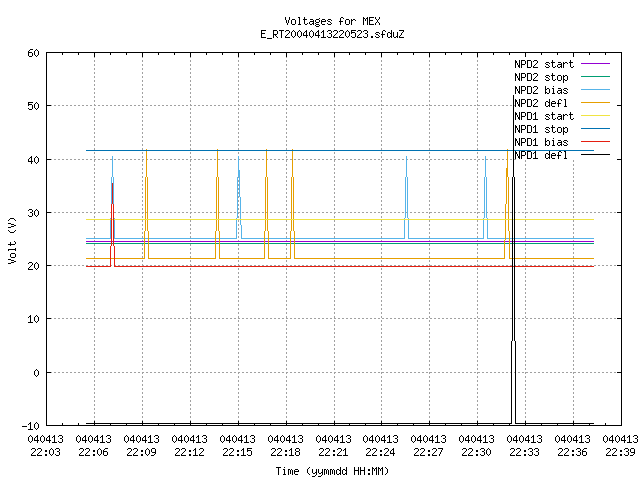Screen dimensions: 640x480
Task: Click the x-axis tick label 22:12
Action: coord(189,452)
